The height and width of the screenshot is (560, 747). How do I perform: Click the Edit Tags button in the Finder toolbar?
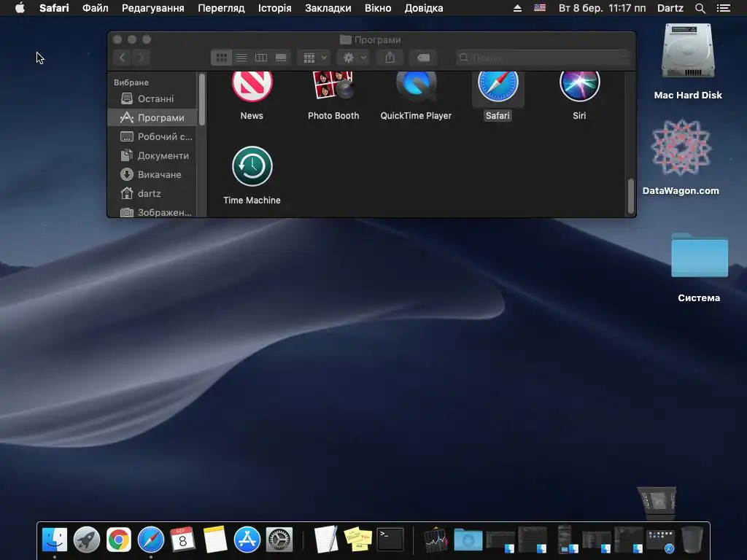(x=423, y=58)
